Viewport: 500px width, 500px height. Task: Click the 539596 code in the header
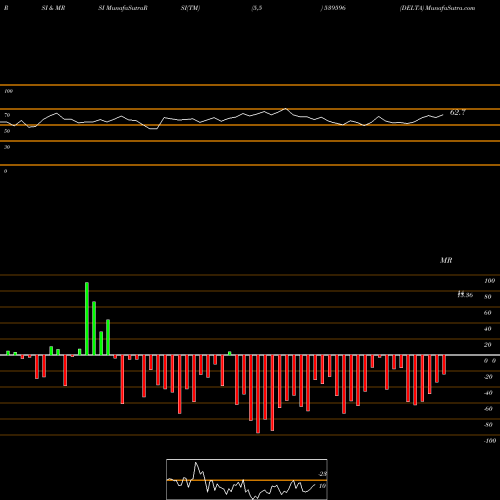pos(334,8)
